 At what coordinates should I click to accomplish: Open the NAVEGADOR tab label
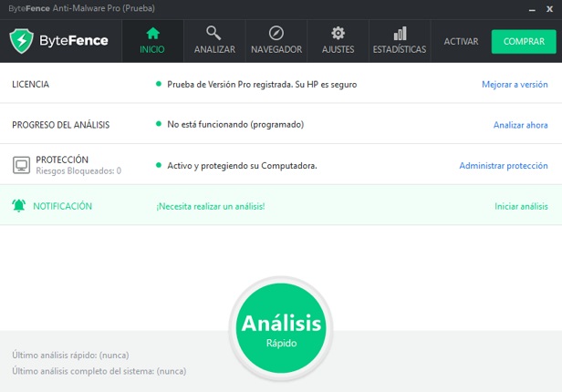pos(276,49)
